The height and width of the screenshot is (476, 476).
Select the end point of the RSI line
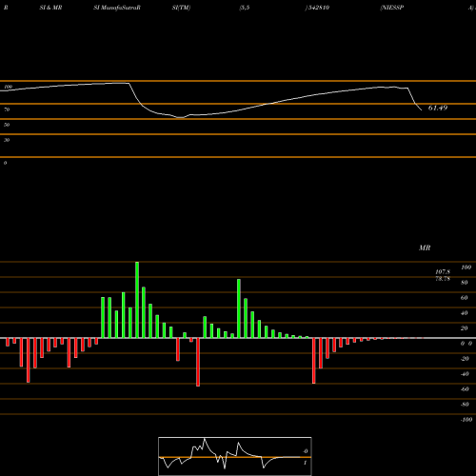pos(422,110)
